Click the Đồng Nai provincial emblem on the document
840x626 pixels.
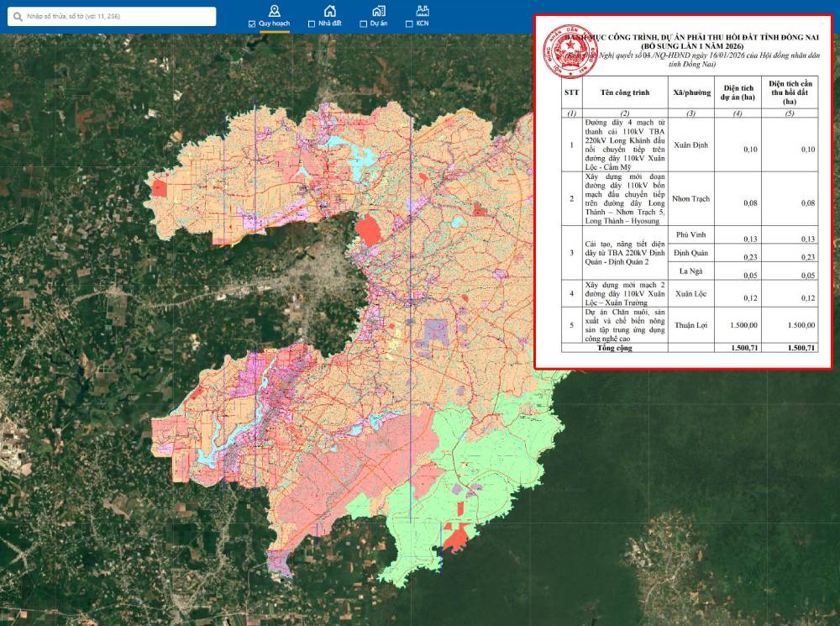[x=570, y=50]
